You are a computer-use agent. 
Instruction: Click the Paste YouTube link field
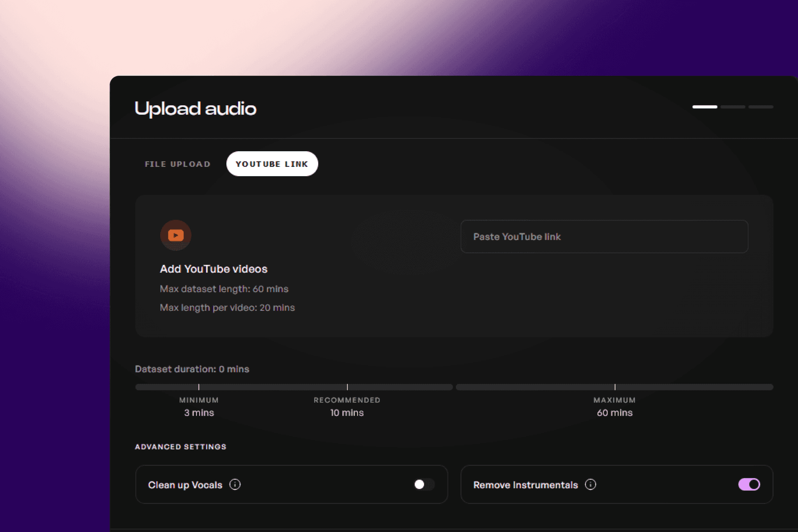click(604, 237)
